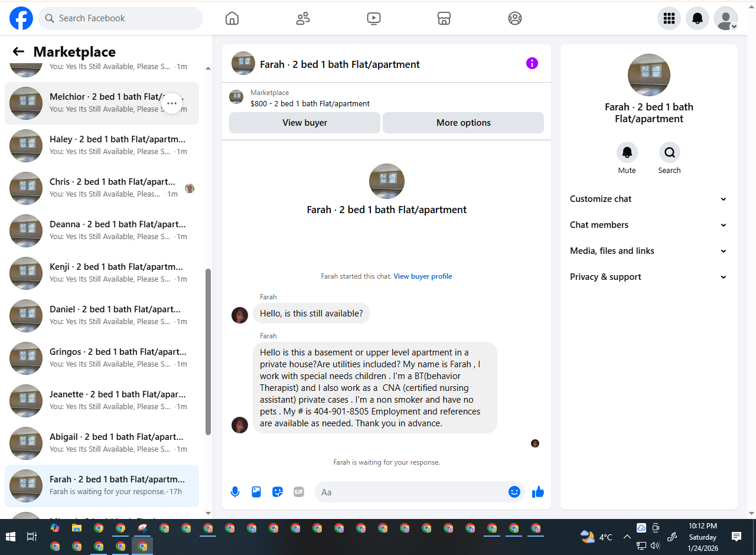Open Windows Task View icon
The width and height of the screenshot is (756, 555).
[32, 537]
